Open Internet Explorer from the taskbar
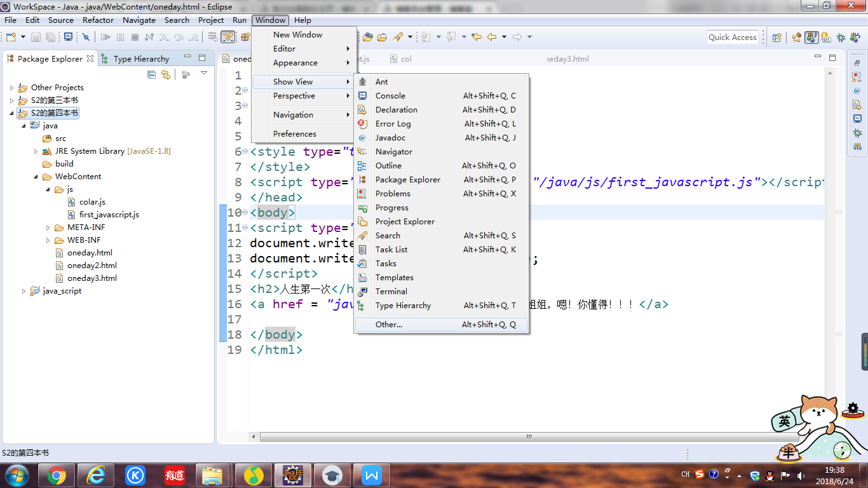 tap(96, 475)
